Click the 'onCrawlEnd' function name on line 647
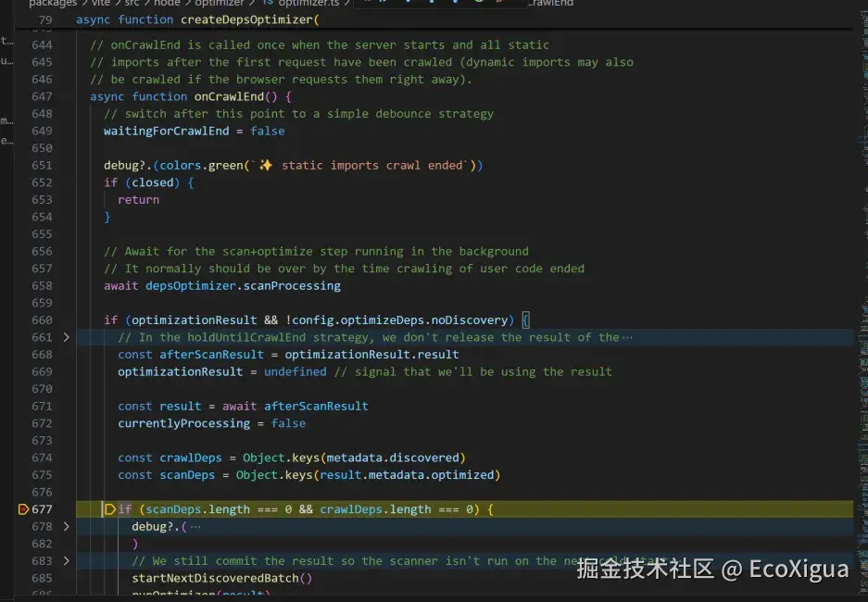Screen dimensions: 868x602 (229, 96)
